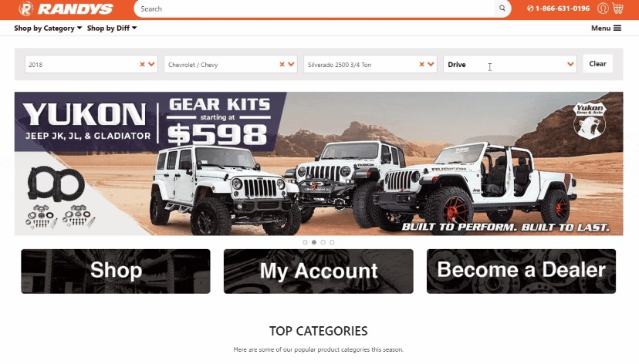Open Shop by Diff menu
Image resolution: width=639 pixels, height=364 pixels.
(112, 28)
